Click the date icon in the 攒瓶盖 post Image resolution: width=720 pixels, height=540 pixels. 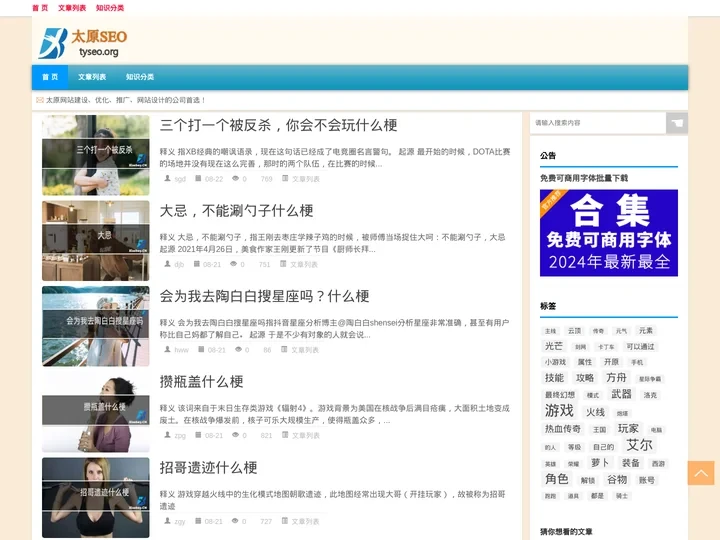click(198, 435)
